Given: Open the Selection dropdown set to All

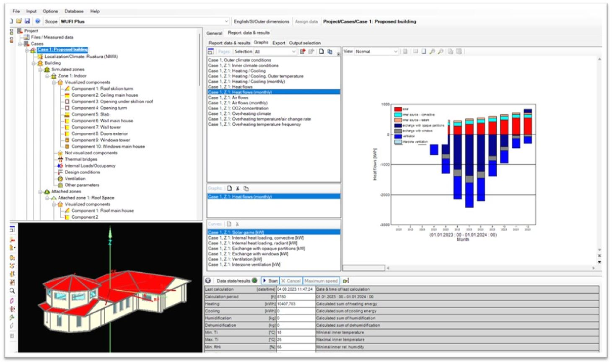Looking at the screenshot, I should pos(293,52).
